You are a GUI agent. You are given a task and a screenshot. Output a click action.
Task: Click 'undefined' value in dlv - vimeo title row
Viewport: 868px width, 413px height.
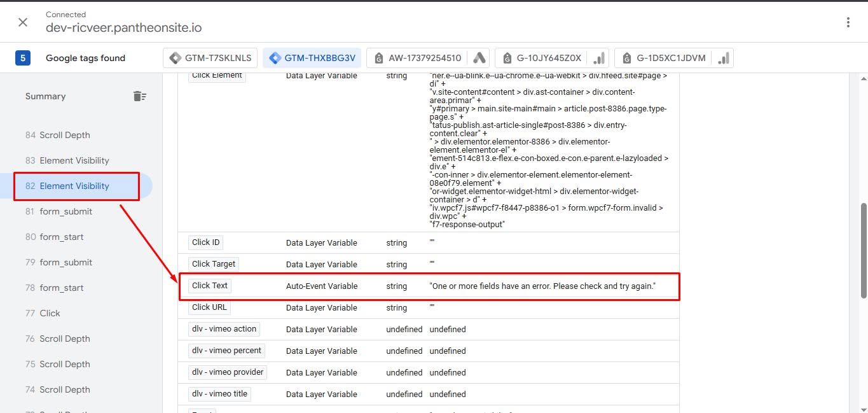tap(448, 395)
